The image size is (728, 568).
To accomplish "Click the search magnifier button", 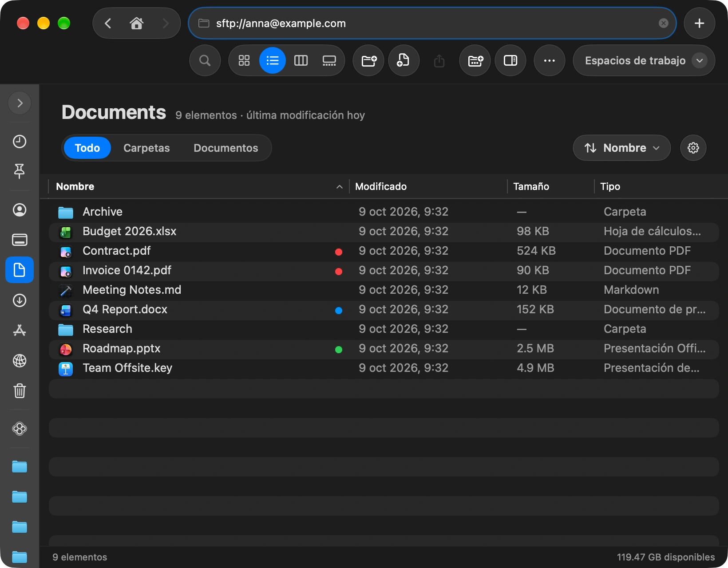I will [205, 60].
